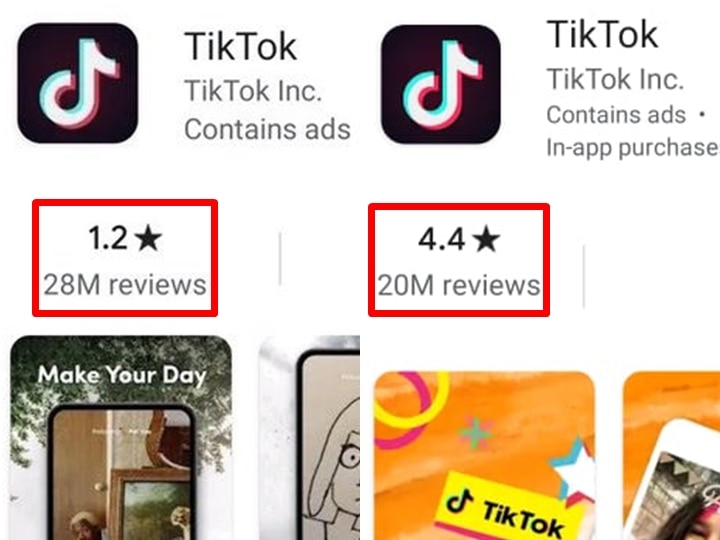720x540 pixels.
Task: Click the Contains ads label on right
Action: (x=616, y=114)
